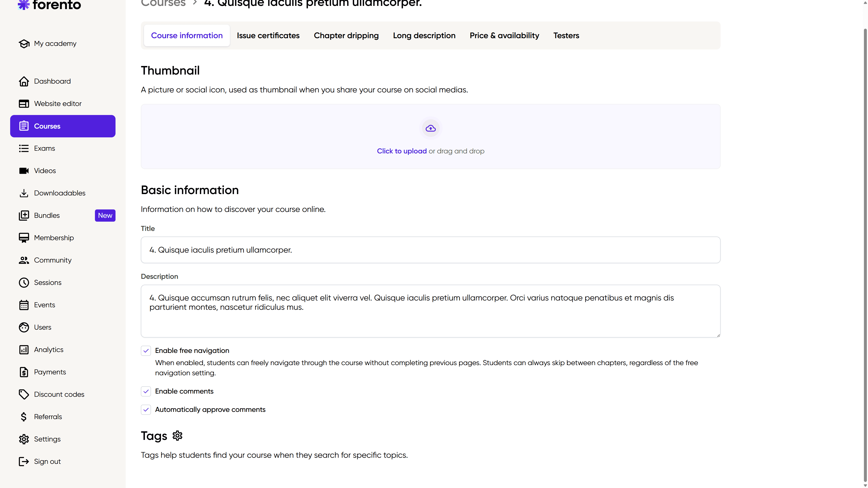Click the Tags settings gear icon
Image resolution: width=868 pixels, height=488 pixels.
click(177, 435)
